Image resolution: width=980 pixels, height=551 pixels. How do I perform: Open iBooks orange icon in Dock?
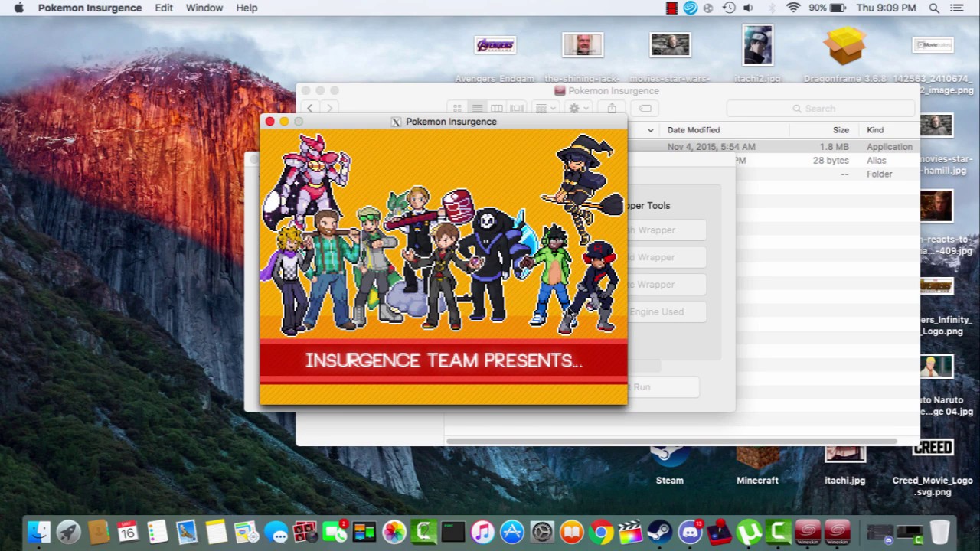(571, 532)
